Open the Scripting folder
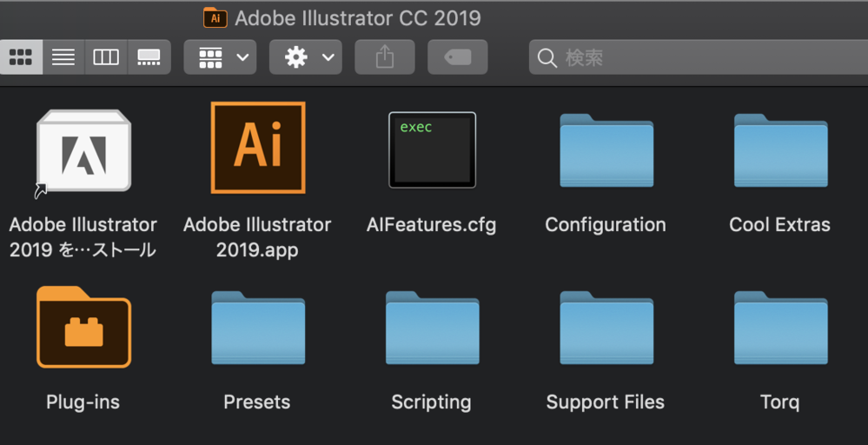The height and width of the screenshot is (445, 868). [x=432, y=328]
